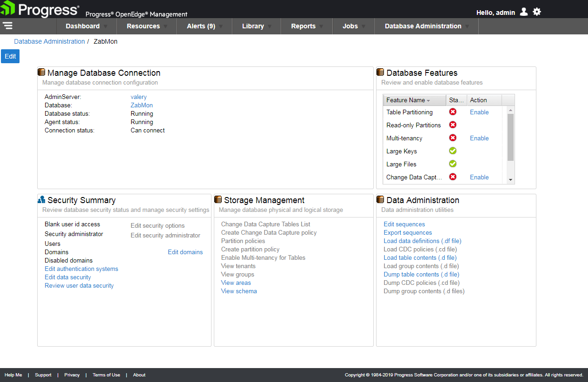The image size is (588, 382).
Task: Open the View areas link
Action: tap(236, 283)
